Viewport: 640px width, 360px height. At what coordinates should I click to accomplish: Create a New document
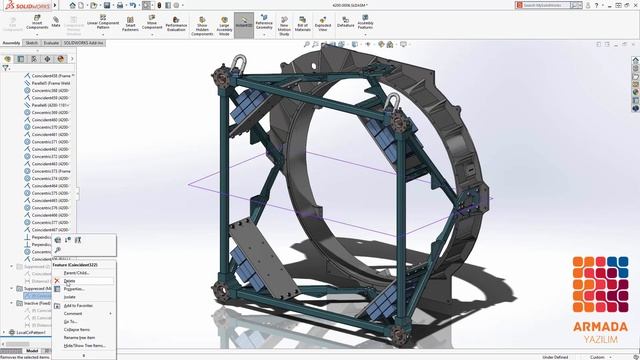coord(81,5)
